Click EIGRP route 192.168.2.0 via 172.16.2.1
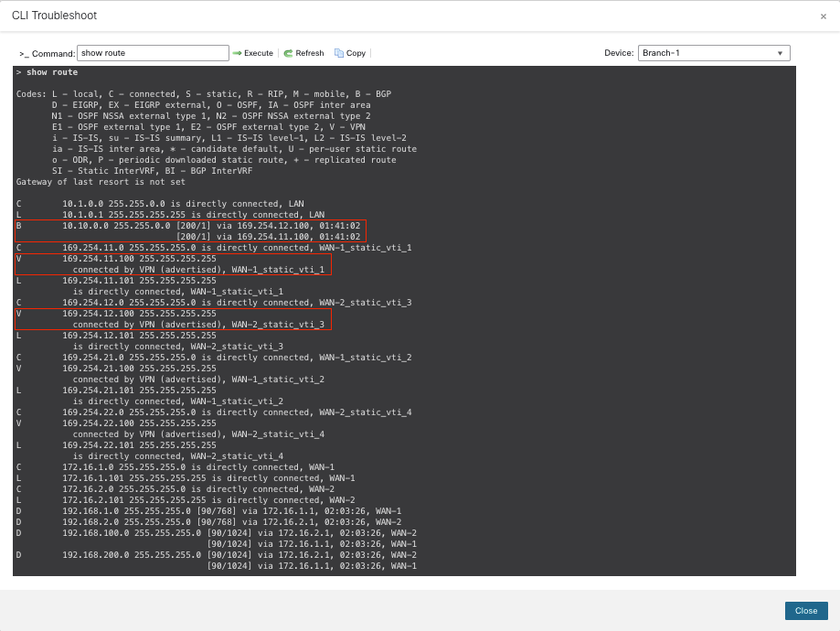840x631 pixels. [x=208, y=522]
